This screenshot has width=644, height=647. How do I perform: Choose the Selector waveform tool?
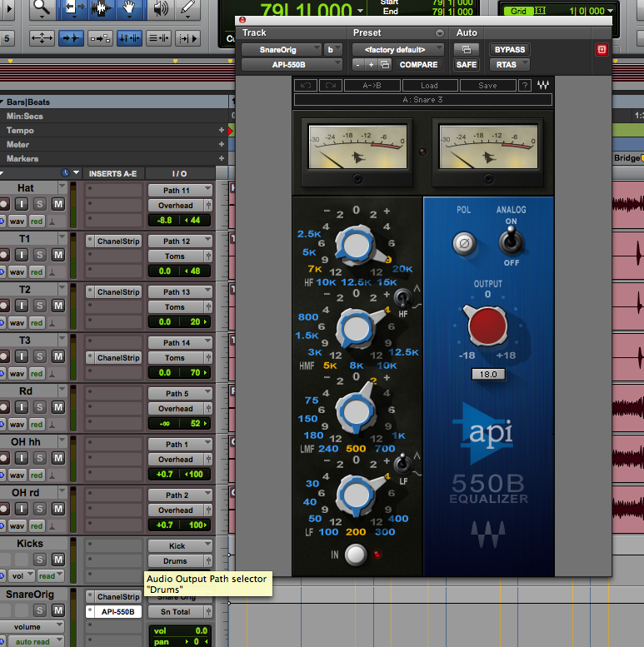[x=101, y=9]
